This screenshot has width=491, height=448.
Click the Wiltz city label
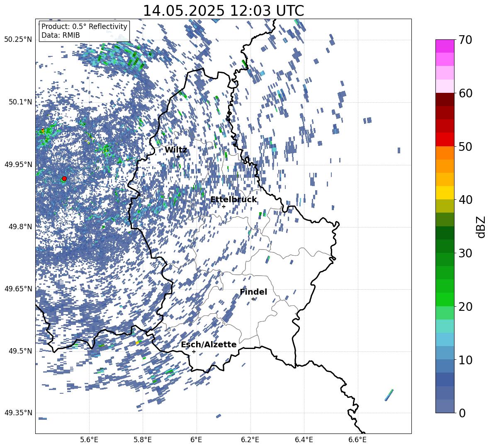coord(176,150)
